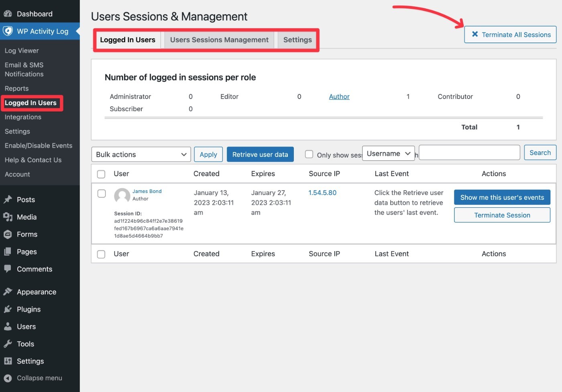The width and height of the screenshot is (562, 392).
Task: Click the Retrieve user data button
Action: pos(260,154)
